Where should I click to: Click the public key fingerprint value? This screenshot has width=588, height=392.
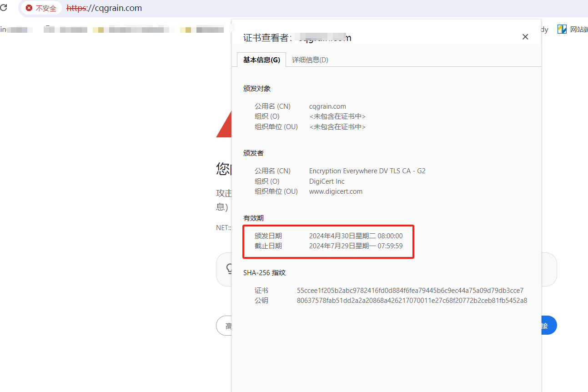[x=412, y=300]
